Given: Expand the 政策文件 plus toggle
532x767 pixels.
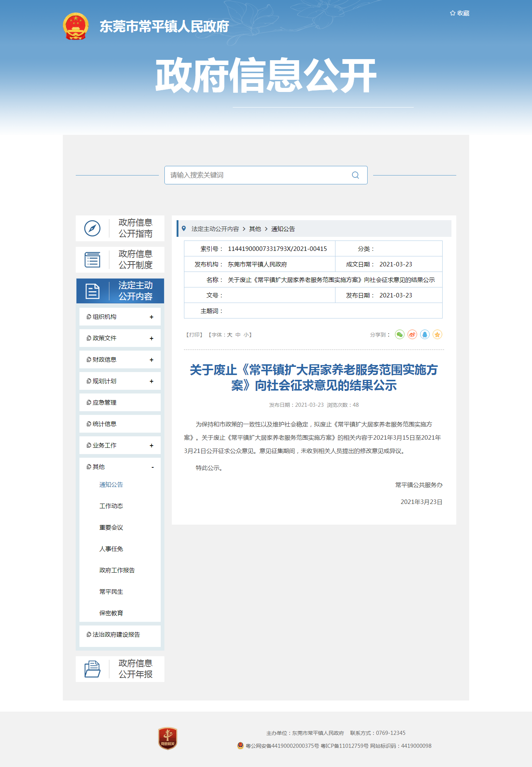Looking at the screenshot, I should (151, 338).
